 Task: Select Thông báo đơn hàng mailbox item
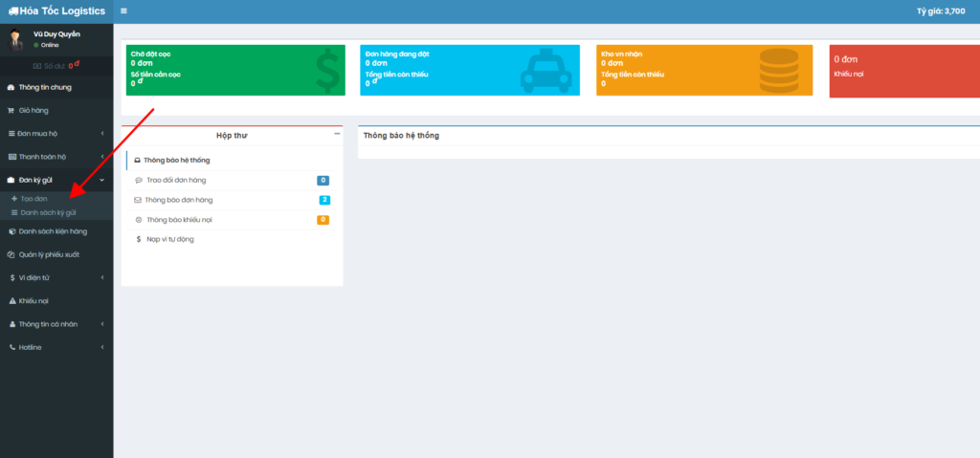point(232,200)
